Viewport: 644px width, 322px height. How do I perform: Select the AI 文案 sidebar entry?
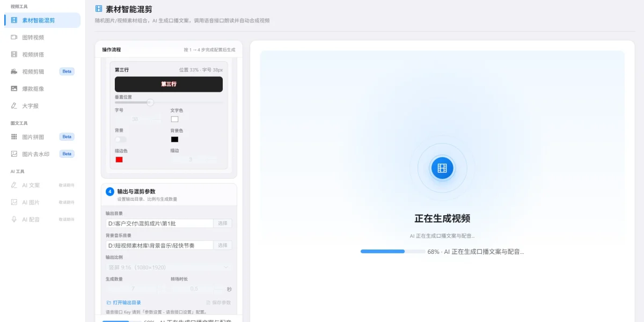pos(42,185)
